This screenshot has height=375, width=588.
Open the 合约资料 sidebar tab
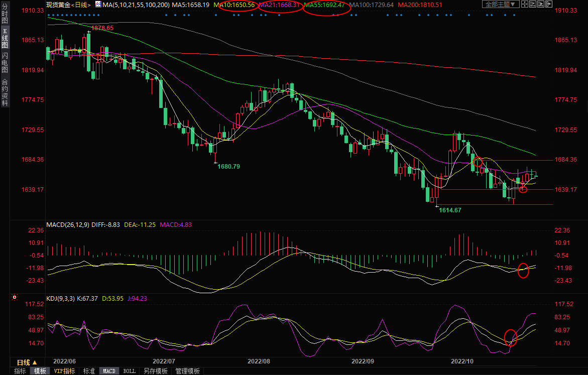5,93
